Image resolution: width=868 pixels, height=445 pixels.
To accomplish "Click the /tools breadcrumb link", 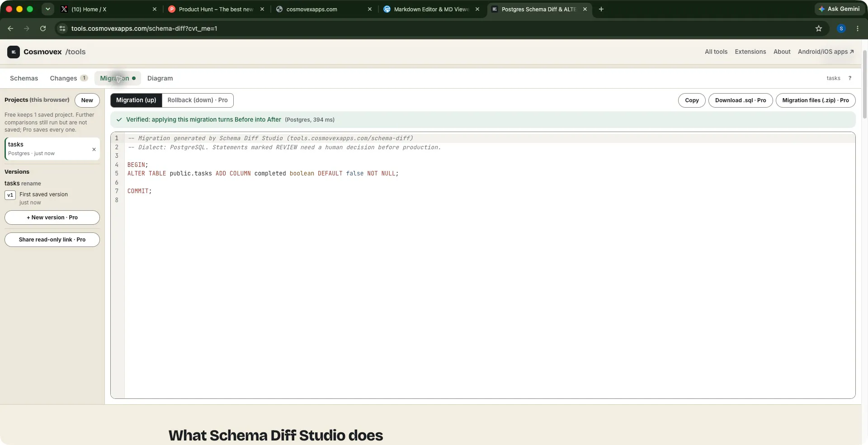I will pyautogui.click(x=75, y=52).
